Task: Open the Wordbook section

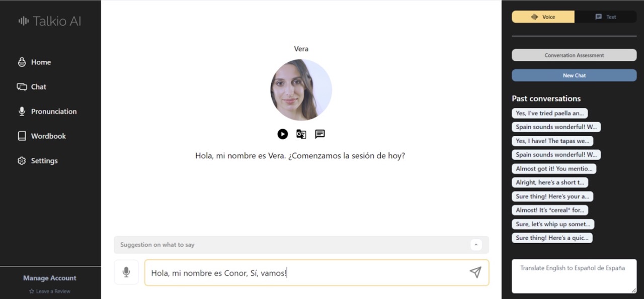Action: click(x=48, y=136)
